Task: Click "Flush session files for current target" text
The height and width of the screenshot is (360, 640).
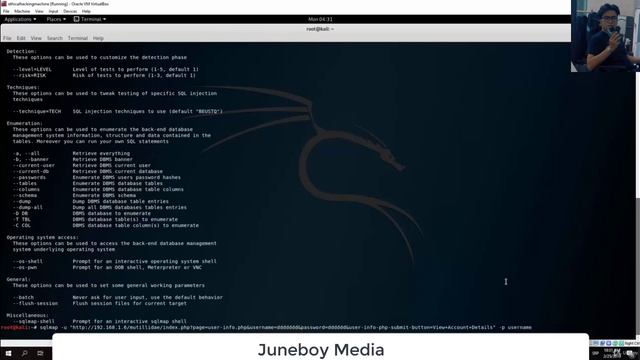Action: (129, 304)
